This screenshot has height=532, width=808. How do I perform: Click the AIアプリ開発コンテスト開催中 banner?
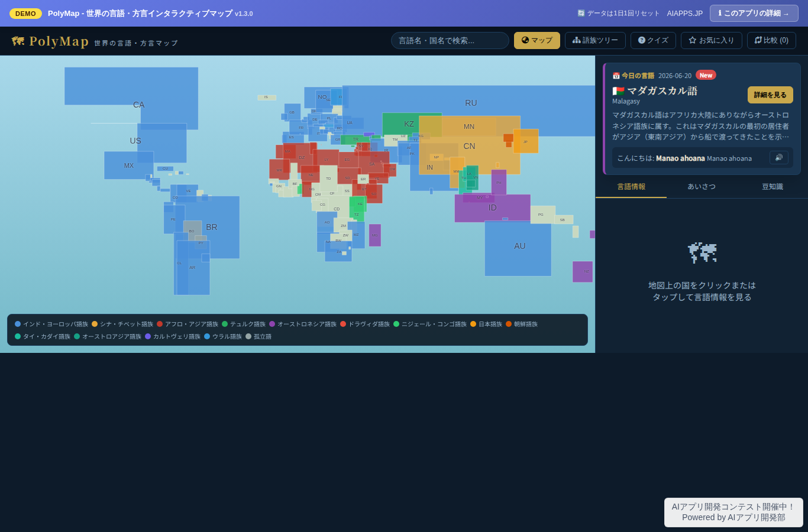[x=733, y=512]
